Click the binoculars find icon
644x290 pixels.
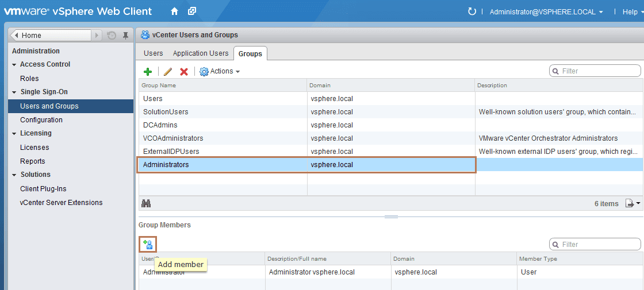coord(146,203)
